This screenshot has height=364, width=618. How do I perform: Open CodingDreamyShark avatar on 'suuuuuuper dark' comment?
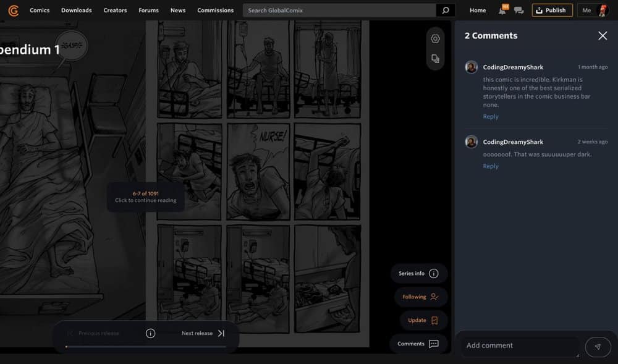471,142
